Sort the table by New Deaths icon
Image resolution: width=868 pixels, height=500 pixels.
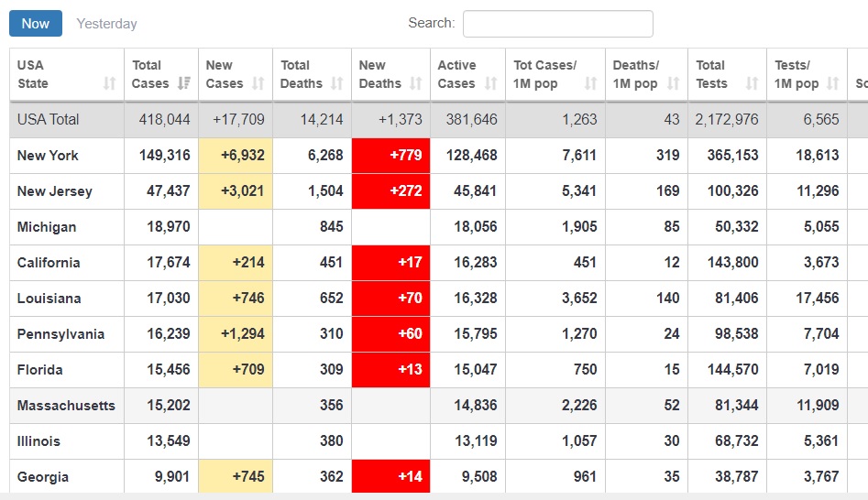416,83
